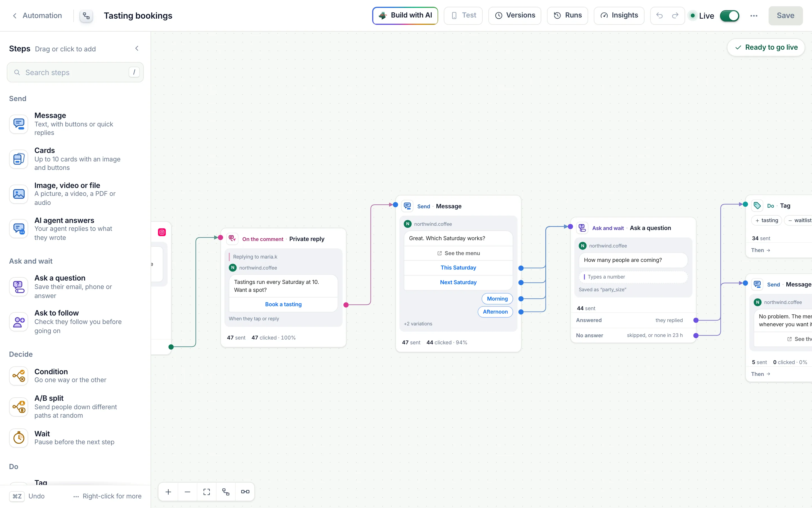Screen dimensions: 812x508
Task: Open Build with AI
Action: [x=405, y=16]
